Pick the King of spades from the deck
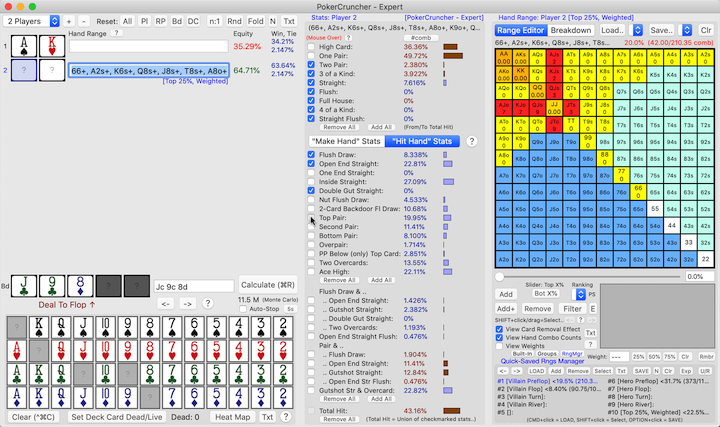The height and width of the screenshot is (427, 720). [x=39, y=327]
